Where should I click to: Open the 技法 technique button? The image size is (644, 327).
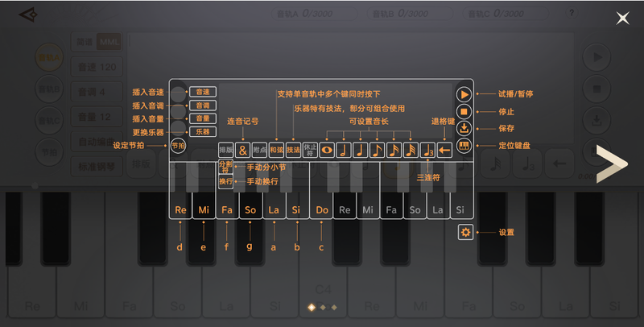tap(293, 149)
